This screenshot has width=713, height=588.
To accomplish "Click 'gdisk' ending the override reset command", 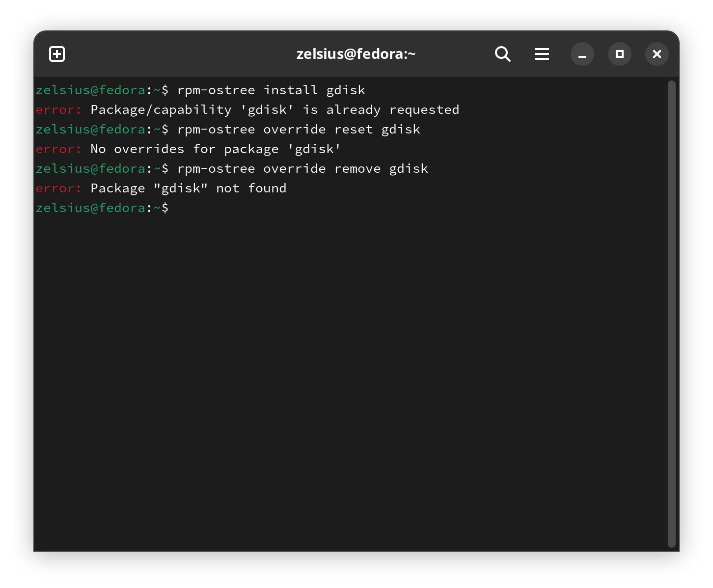I will pos(400,130).
